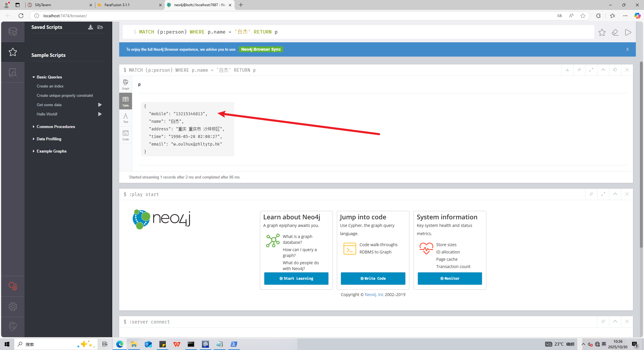
Task: Switch result view to Text
Action: click(126, 118)
